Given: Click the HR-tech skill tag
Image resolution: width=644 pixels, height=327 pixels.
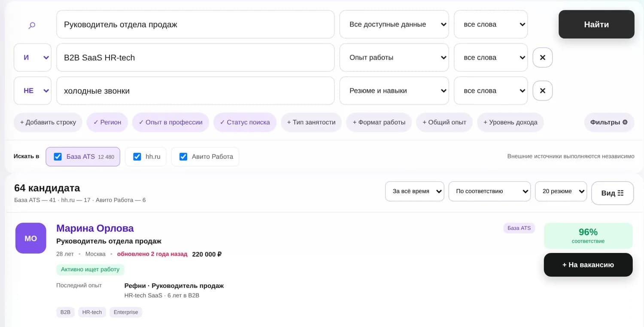Looking at the screenshot, I should pyautogui.click(x=92, y=312).
